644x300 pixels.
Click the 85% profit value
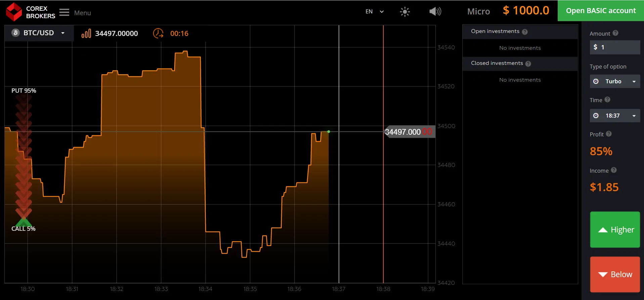[601, 151]
